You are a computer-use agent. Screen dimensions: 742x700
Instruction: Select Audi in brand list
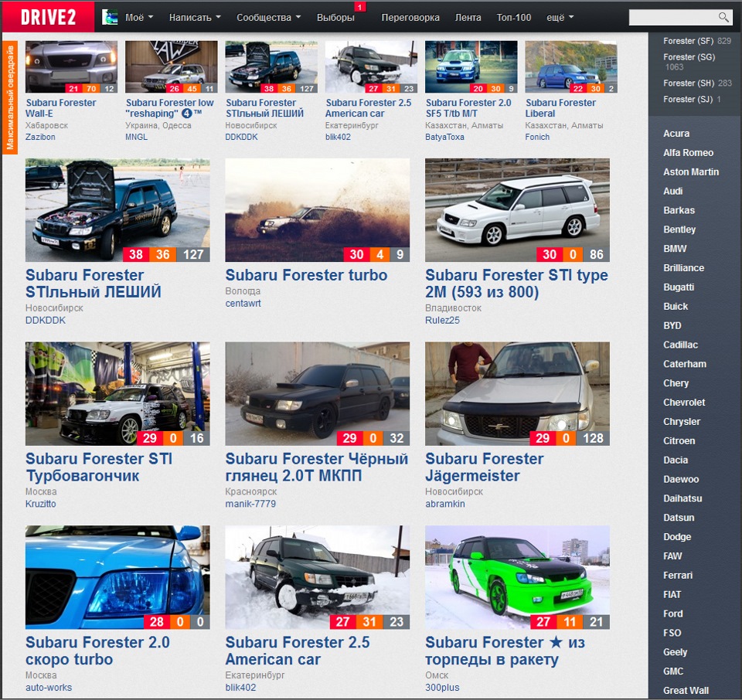(x=672, y=191)
